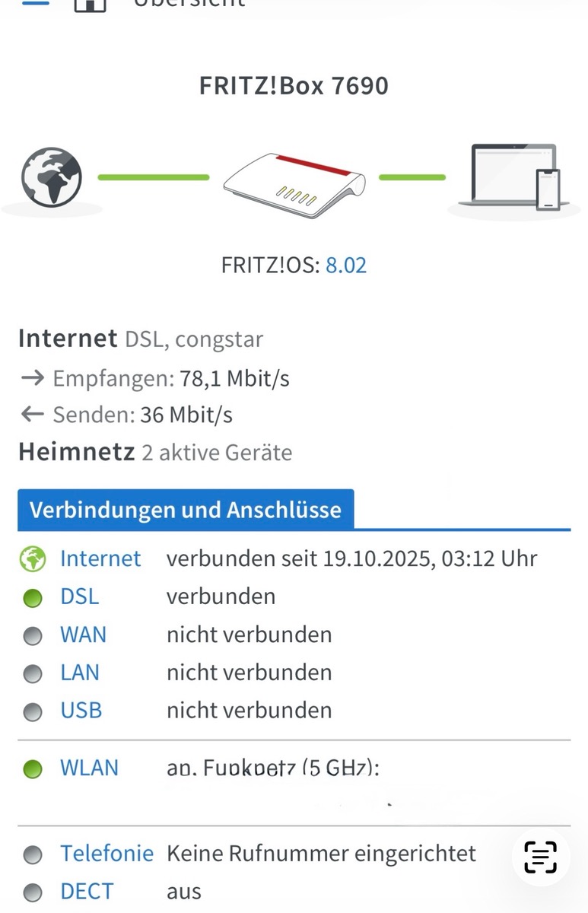The image size is (588, 913).
Task: Click the gray Telefonie status dot
Action: [x=33, y=855]
